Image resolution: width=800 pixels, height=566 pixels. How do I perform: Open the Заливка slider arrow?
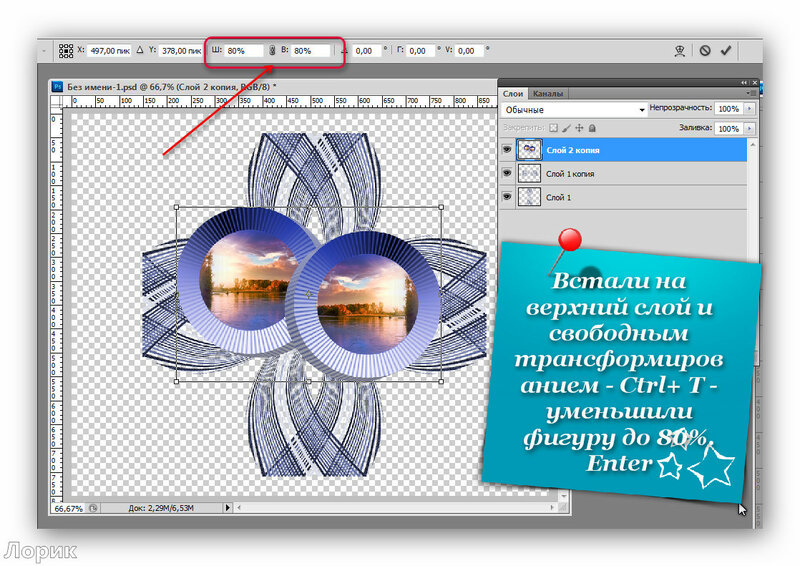tap(749, 129)
